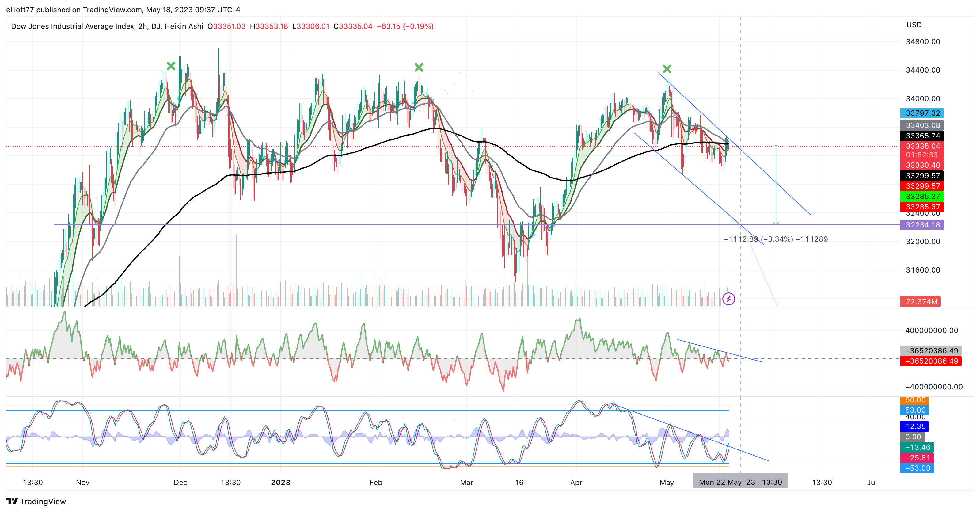Viewport: 980px width, 512px height.
Task: Click the green X marker near December
Action: (171, 66)
